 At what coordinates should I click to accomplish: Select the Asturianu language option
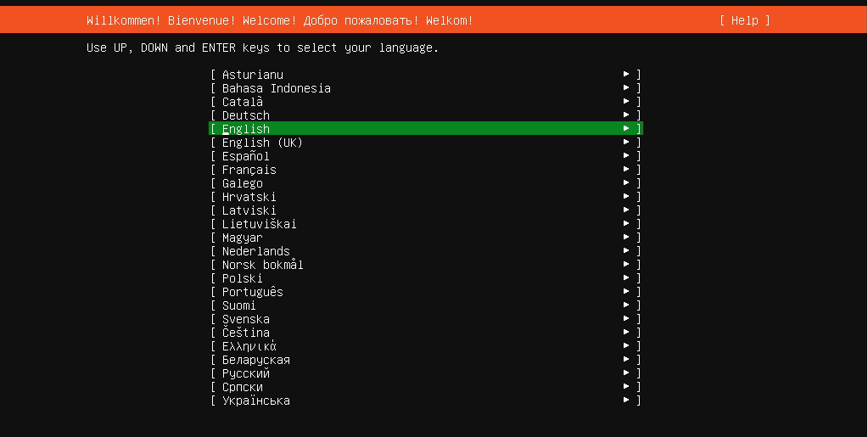(x=253, y=75)
